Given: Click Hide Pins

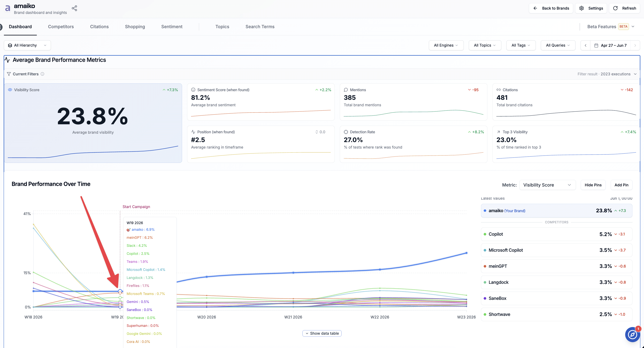Looking at the screenshot, I should point(593,185).
